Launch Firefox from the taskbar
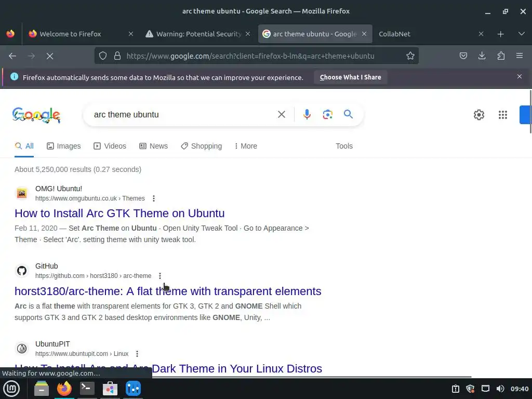 point(64,389)
